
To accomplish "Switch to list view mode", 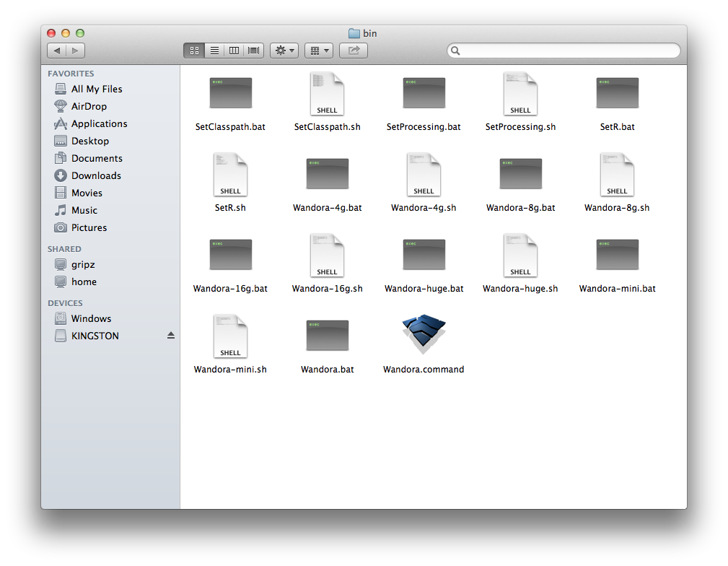I will [x=214, y=51].
